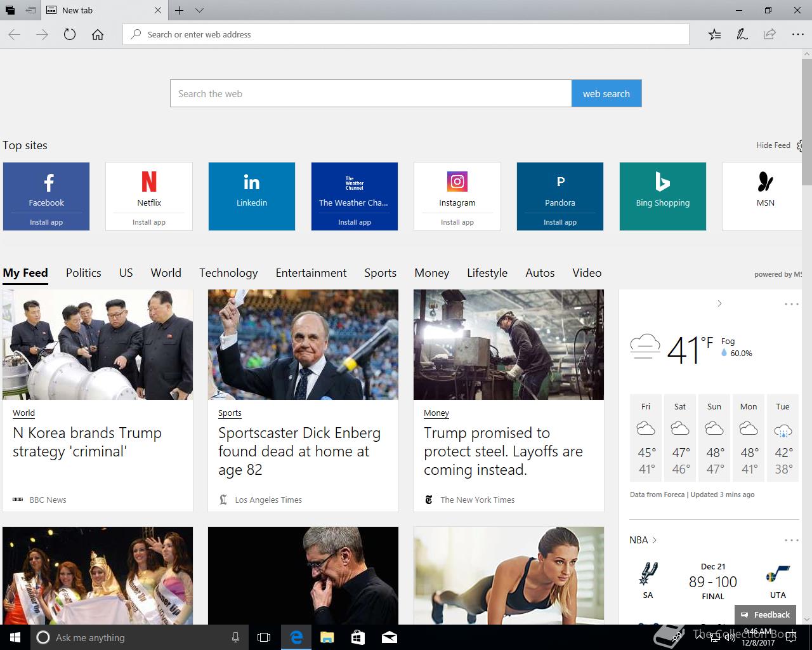Open N Korea brands Trump article

pos(88,442)
